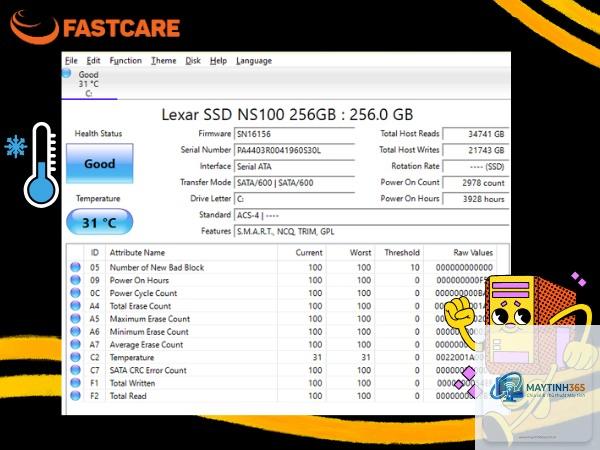Click the Power On Count value 2978 count
Viewport: 600px width, 450px height.
coord(476,183)
